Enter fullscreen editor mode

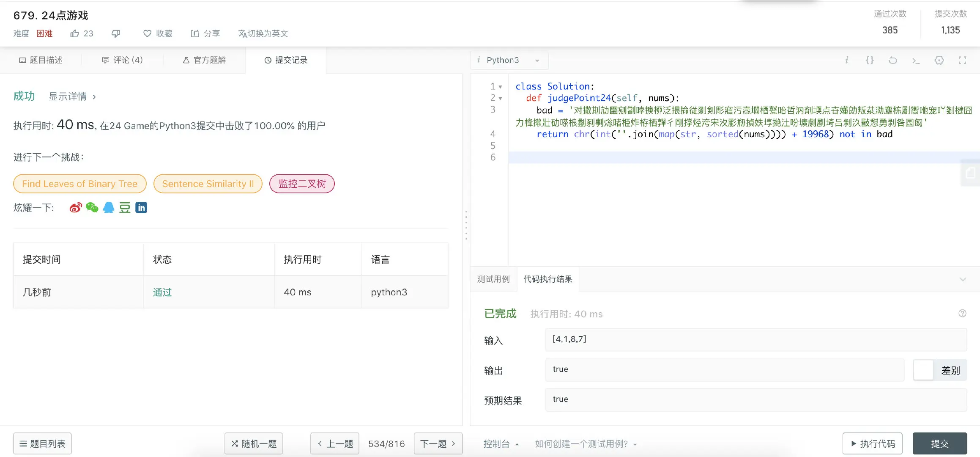(962, 60)
